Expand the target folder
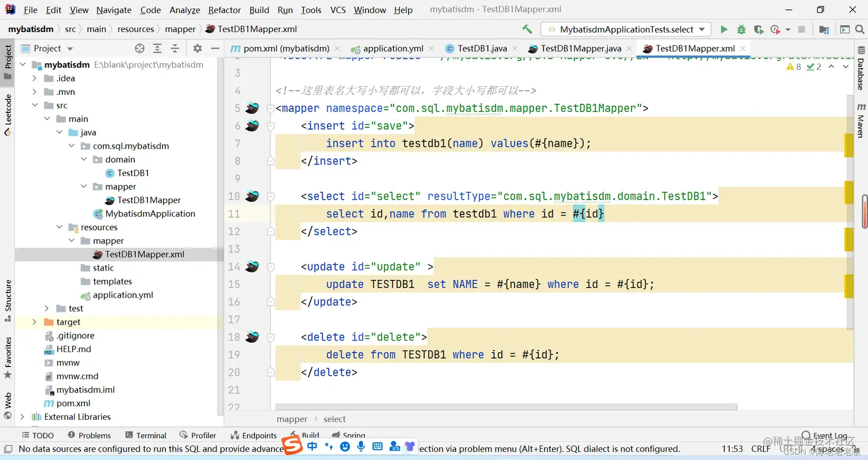This screenshot has width=868, height=460. tap(35, 322)
